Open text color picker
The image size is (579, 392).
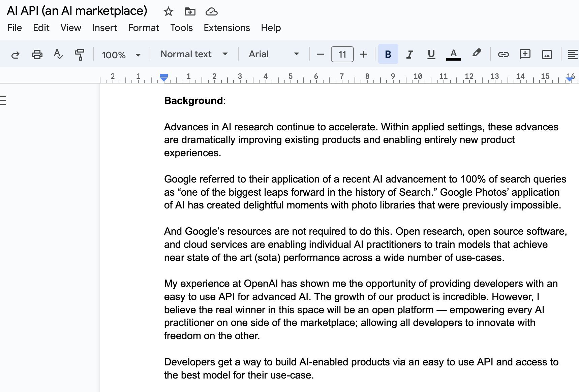(453, 54)
